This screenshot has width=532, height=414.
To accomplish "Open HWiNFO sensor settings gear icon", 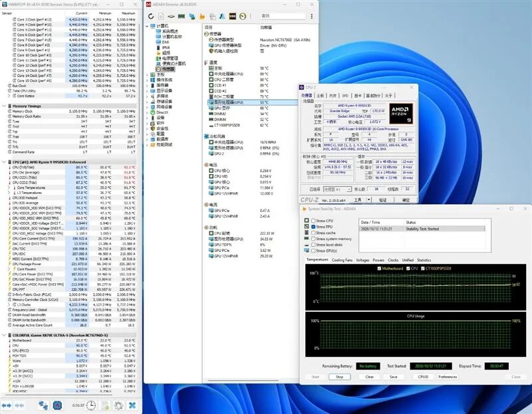I will tap(118, 405).
